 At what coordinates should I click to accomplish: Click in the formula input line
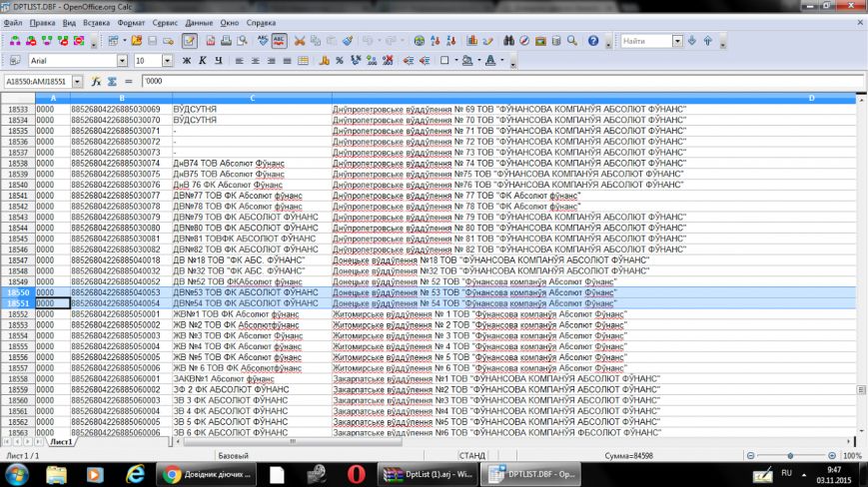(501, 81)
